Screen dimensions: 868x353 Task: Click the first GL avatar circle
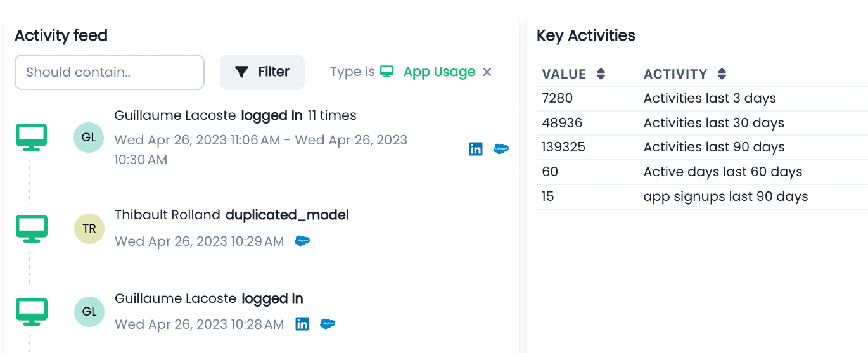pos(89,138)
